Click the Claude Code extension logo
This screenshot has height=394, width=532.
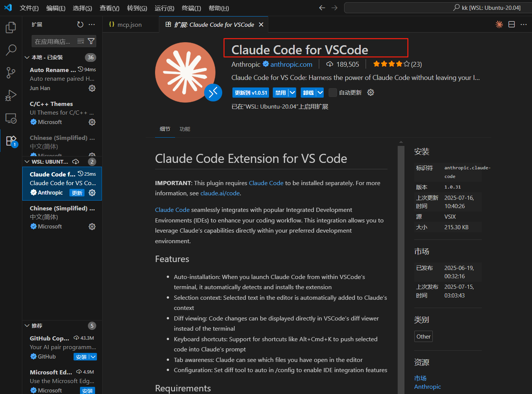point(185,72)
